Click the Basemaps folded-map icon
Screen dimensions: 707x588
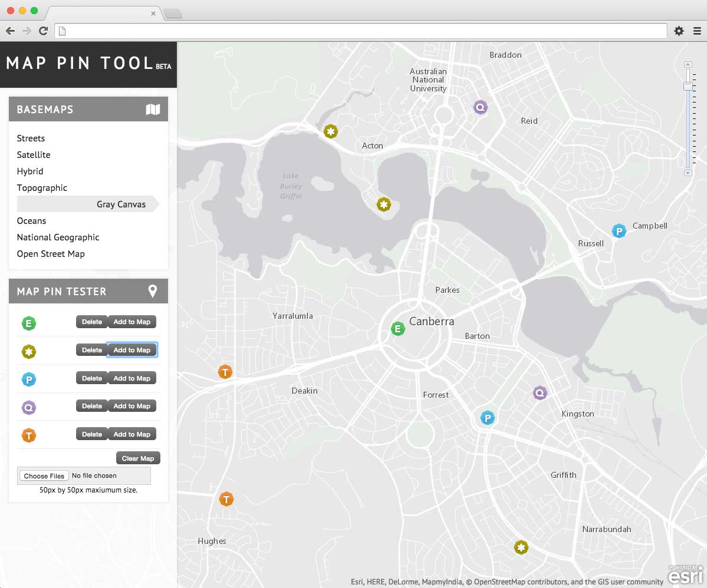tap(153, 110)
